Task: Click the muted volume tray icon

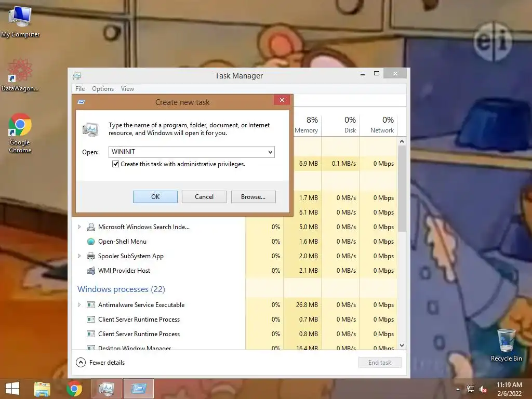Action: click(483, 389)
